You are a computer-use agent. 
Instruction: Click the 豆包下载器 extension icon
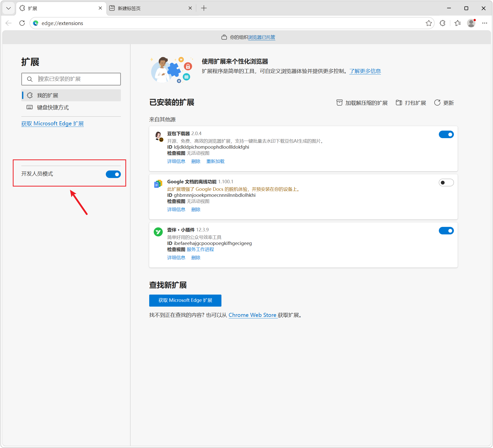[x=159, y=136]
